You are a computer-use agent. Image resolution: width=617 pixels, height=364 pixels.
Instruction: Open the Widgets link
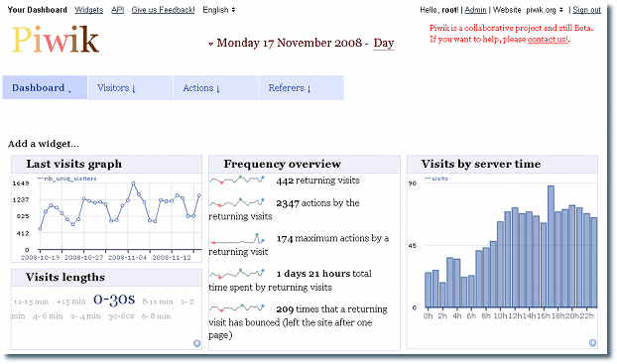pyautogui.click(x=89, y=10)
